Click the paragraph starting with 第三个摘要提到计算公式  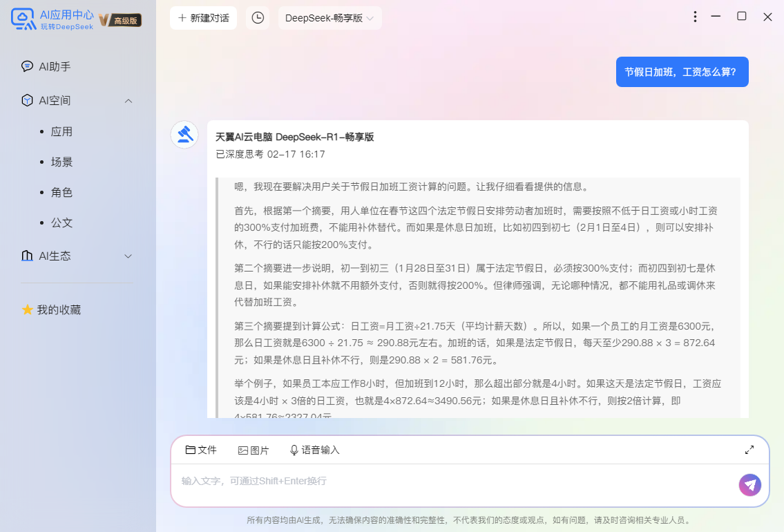(x=475, y=343)
